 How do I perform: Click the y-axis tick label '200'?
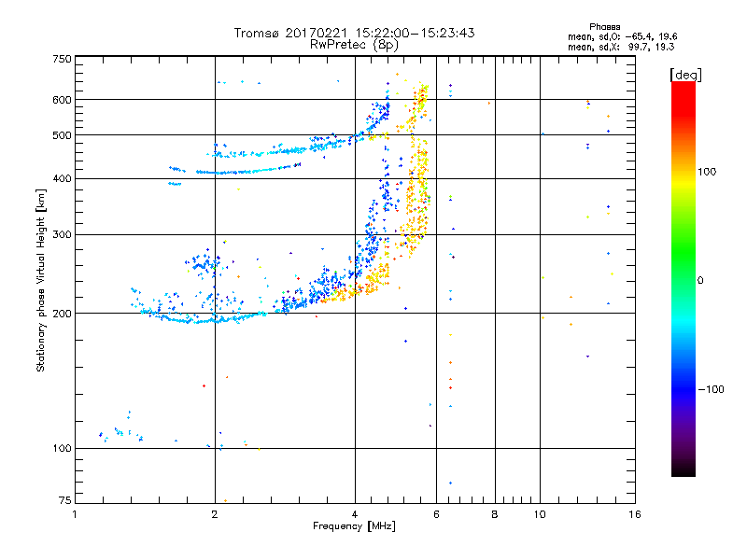62,314
